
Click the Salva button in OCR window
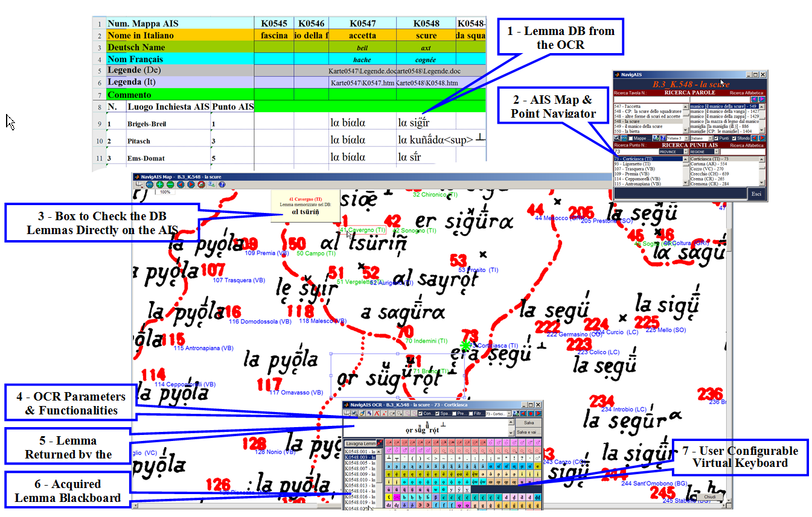click(529, 423)
